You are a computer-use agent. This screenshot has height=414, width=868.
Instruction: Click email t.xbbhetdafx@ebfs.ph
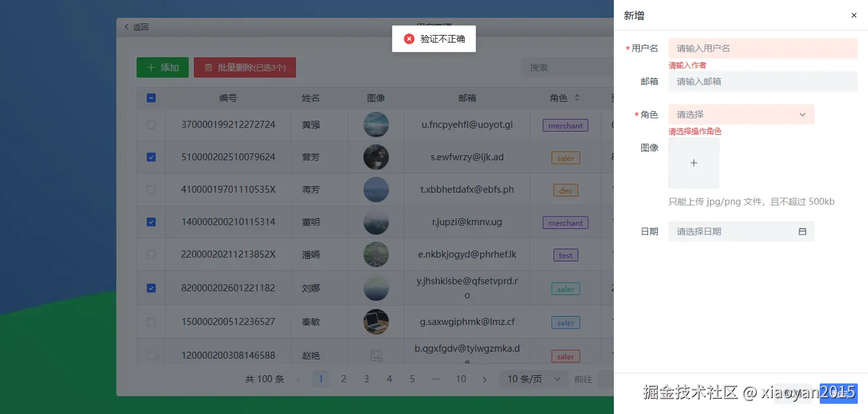point(467,190)
